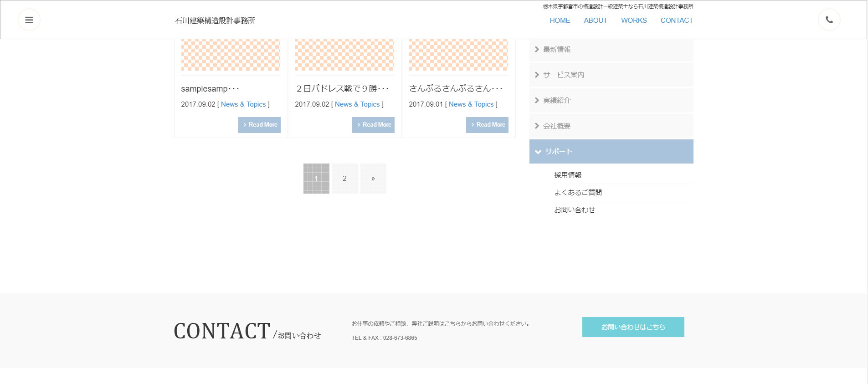Click the 2017.09.01 post date

point(426,104)
